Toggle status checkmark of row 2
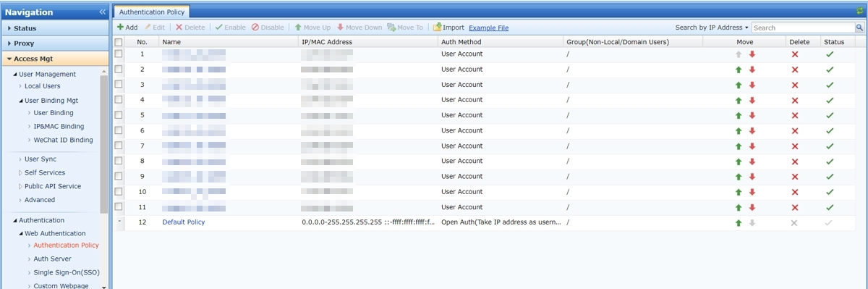The image size is (868, 289). 830,70
